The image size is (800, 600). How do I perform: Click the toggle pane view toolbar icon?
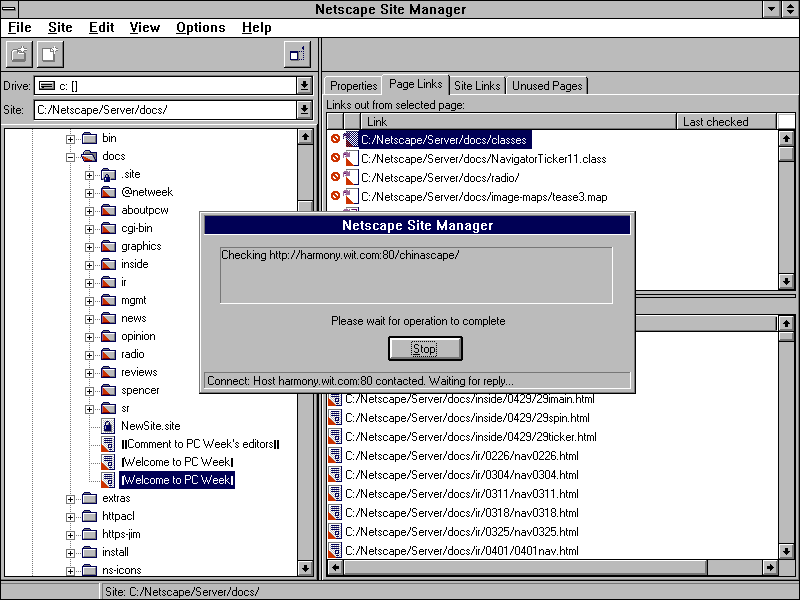297,54
